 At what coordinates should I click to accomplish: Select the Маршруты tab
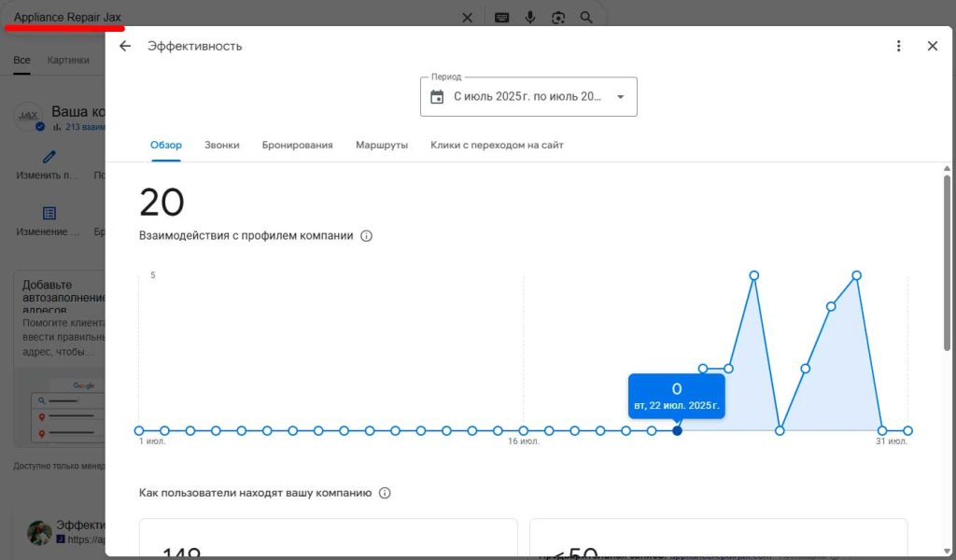pos(381,146)
